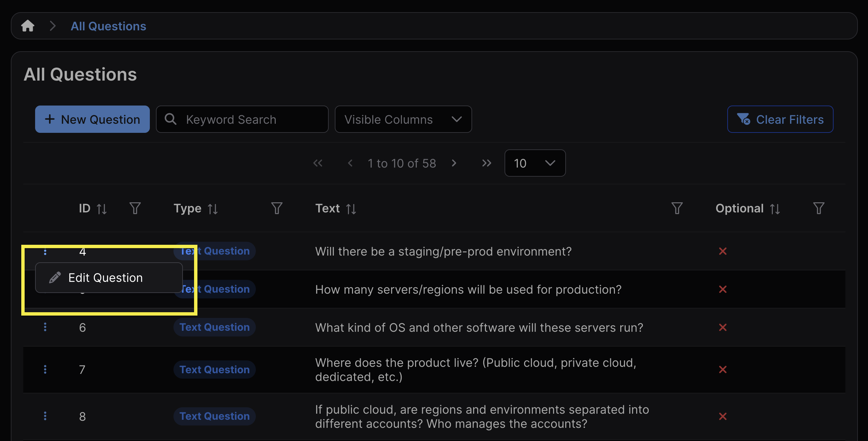The height and width of the screenshot is (441, 868).
Task: Click All Questions breadcrumb link
Action: coord(108,26)
